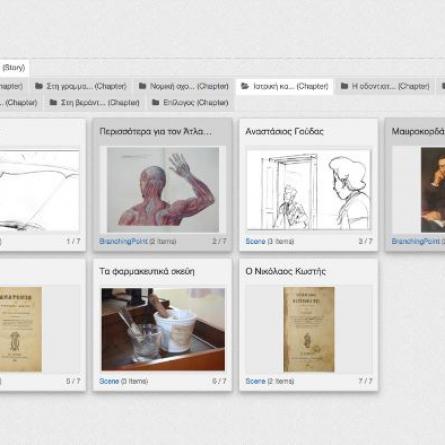Open the Αναστάσιος Γούδας sketch thumbnail

(308, 190)
